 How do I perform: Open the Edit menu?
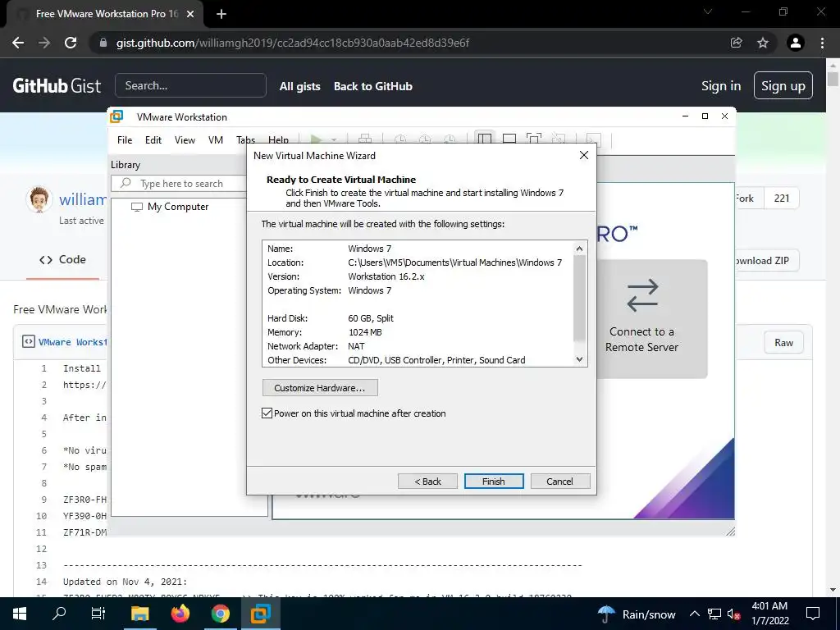coord(153,139)
